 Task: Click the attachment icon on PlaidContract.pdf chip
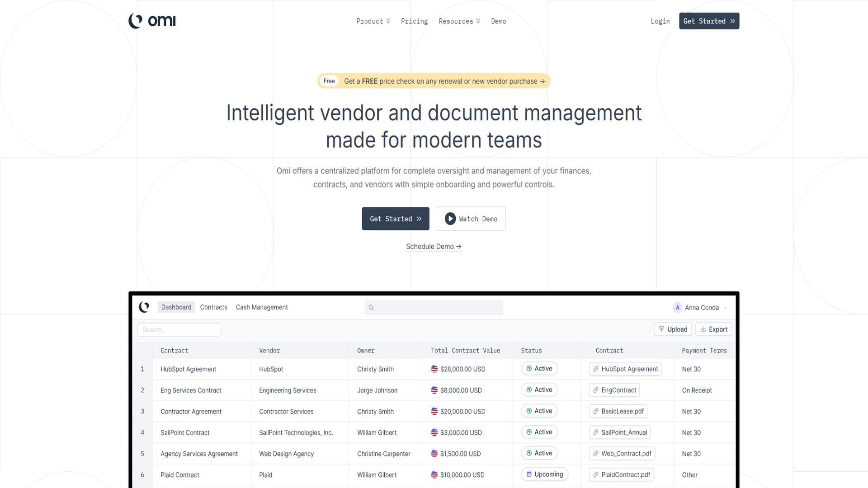[596, 475]
